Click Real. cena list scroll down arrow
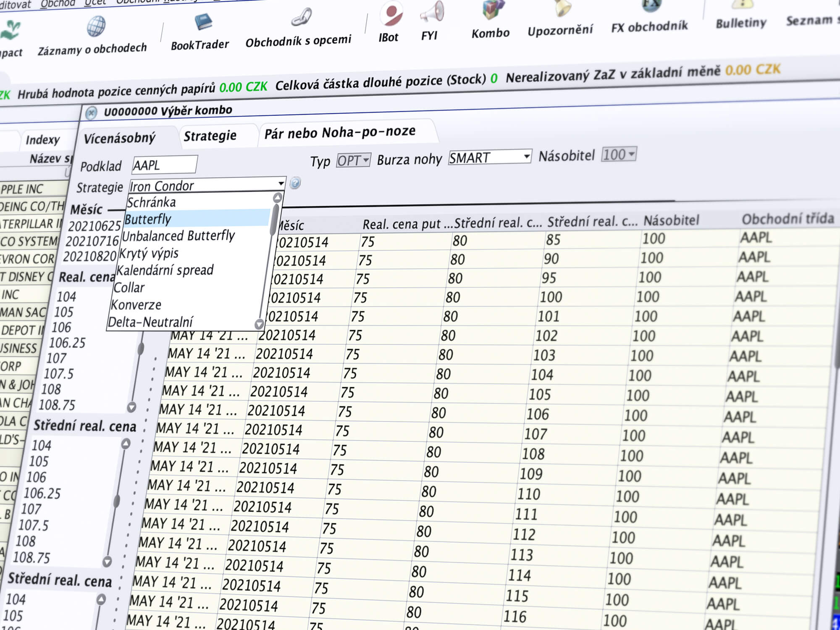 coord(132,407)
